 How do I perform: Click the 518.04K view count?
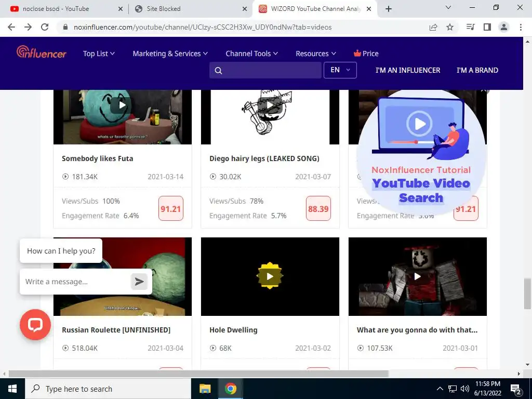pyautogui.click(x=85, y=348)
